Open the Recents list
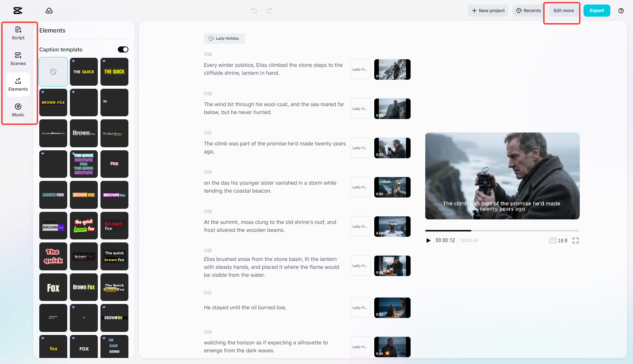 coord(528,10)
